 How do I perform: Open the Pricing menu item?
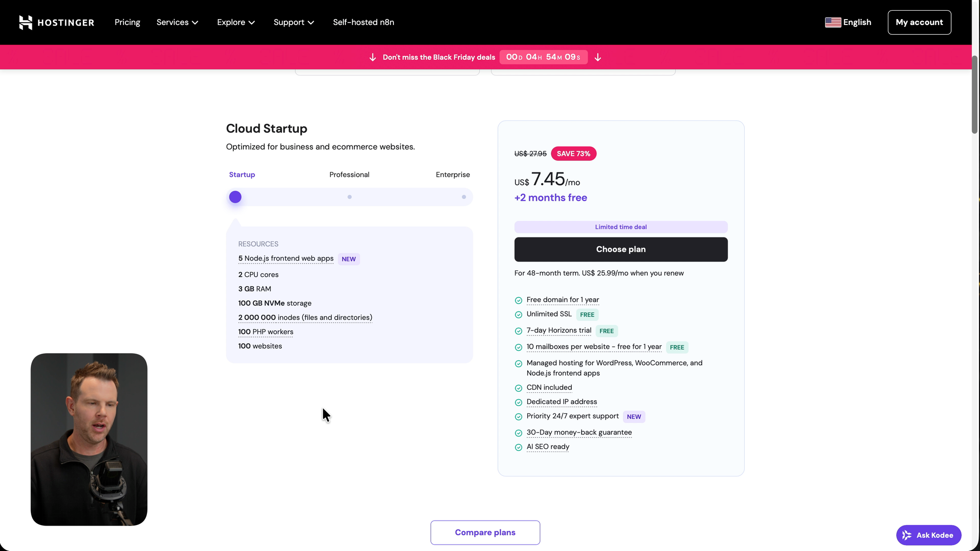[x=127, y=23]
